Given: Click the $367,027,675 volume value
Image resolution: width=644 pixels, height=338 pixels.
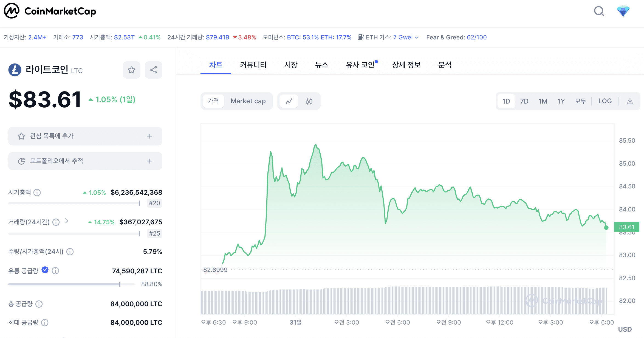Looking at the screenshot, I should 141,222.
